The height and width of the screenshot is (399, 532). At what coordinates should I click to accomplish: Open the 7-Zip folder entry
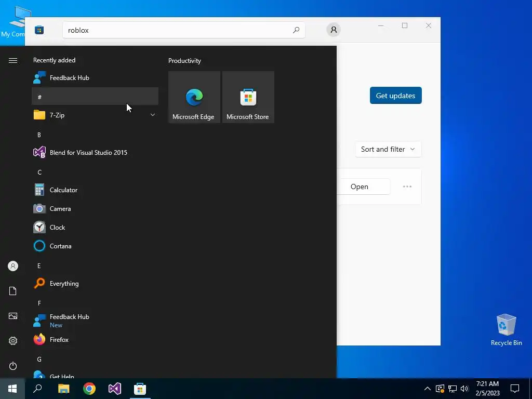click(95, 115)
